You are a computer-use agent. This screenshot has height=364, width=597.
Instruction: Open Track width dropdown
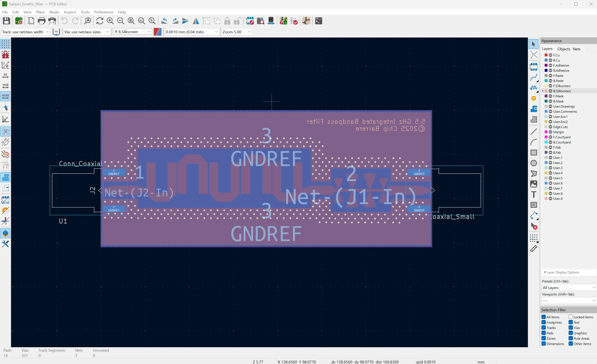[26, 32]
